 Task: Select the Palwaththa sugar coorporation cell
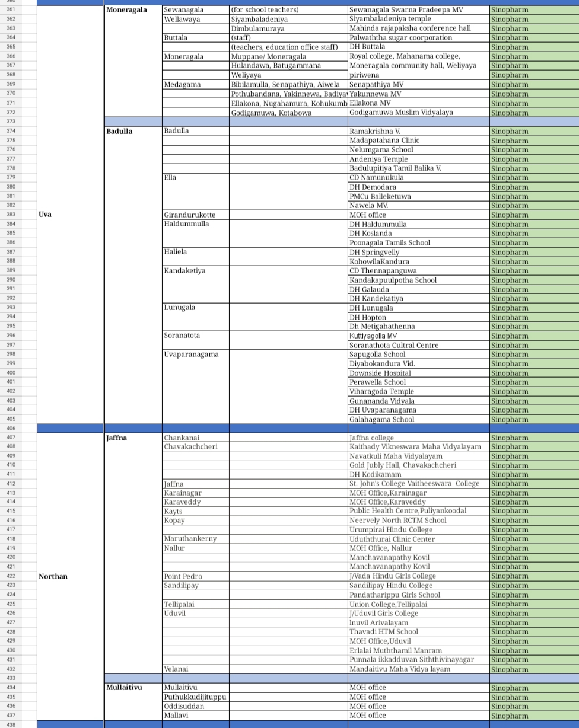click(419, 38)
